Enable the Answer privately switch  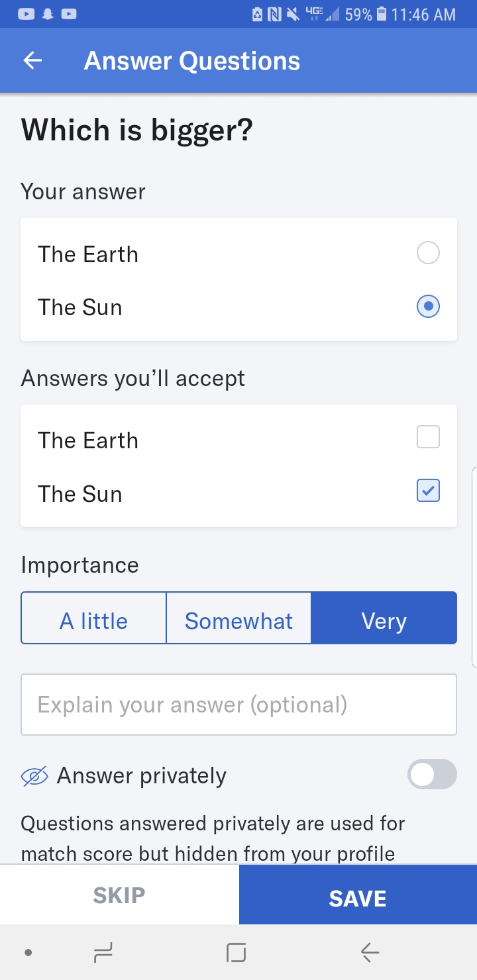pos(432,775)
